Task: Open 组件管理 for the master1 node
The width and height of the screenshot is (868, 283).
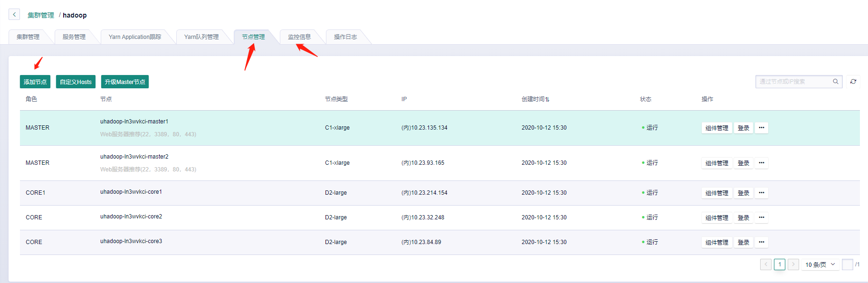Action: click(x=716, y=128)
